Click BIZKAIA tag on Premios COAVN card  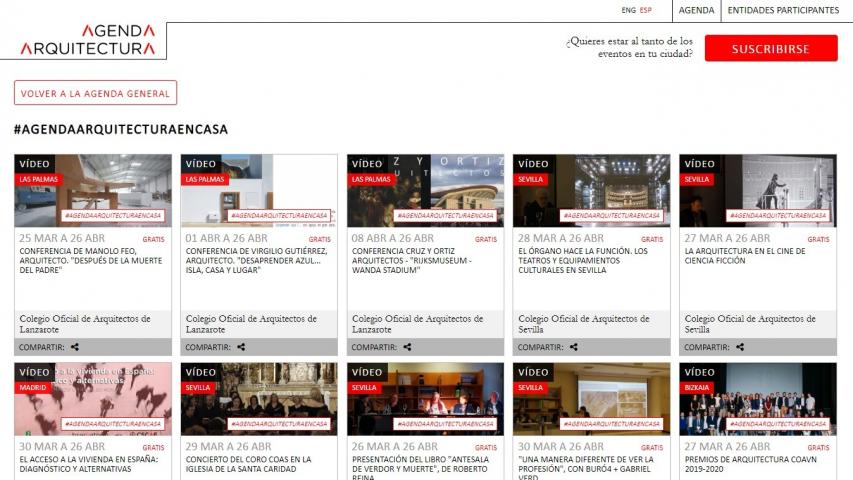pyautogui.click(x=697, y=387)
